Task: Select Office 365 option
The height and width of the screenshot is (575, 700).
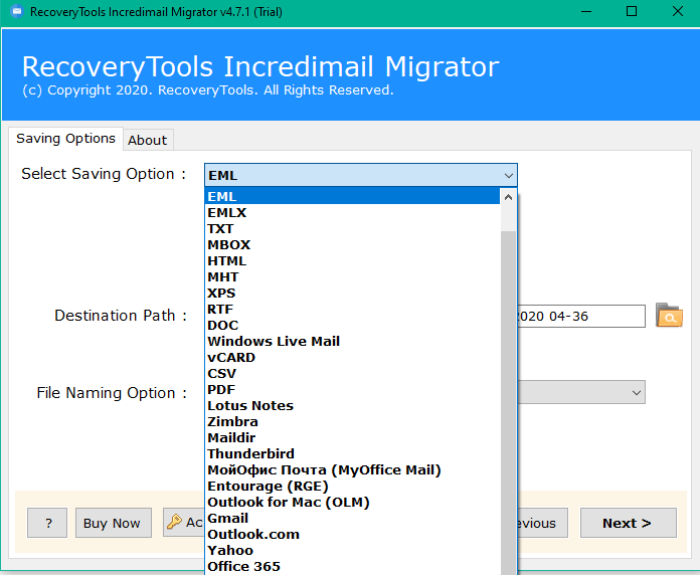Action: coord(352,566)
